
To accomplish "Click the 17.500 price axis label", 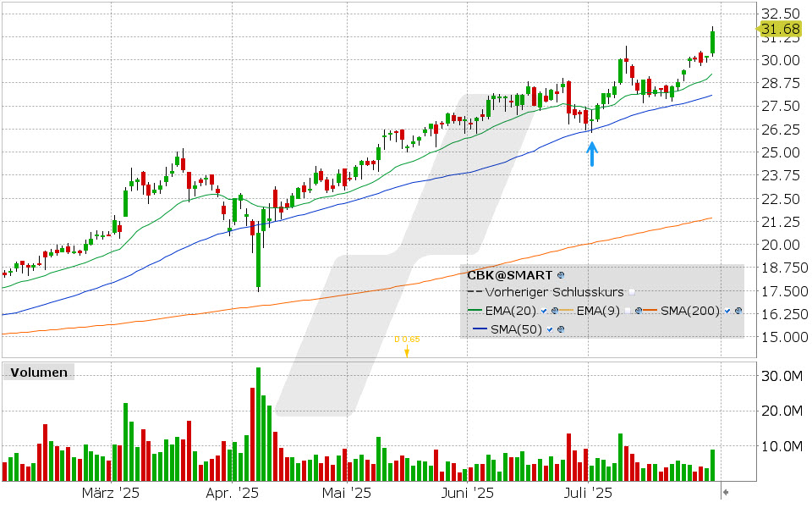I will [x=784, y=290].
